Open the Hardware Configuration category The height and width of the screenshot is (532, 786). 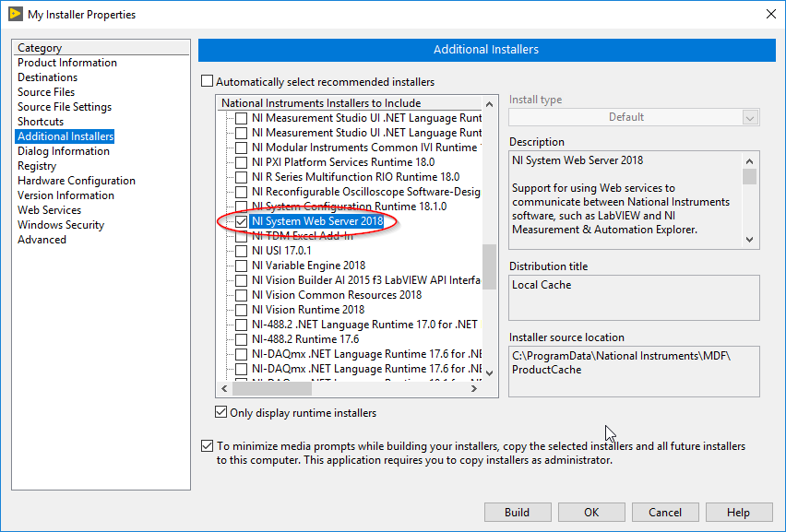click(77, 181)
